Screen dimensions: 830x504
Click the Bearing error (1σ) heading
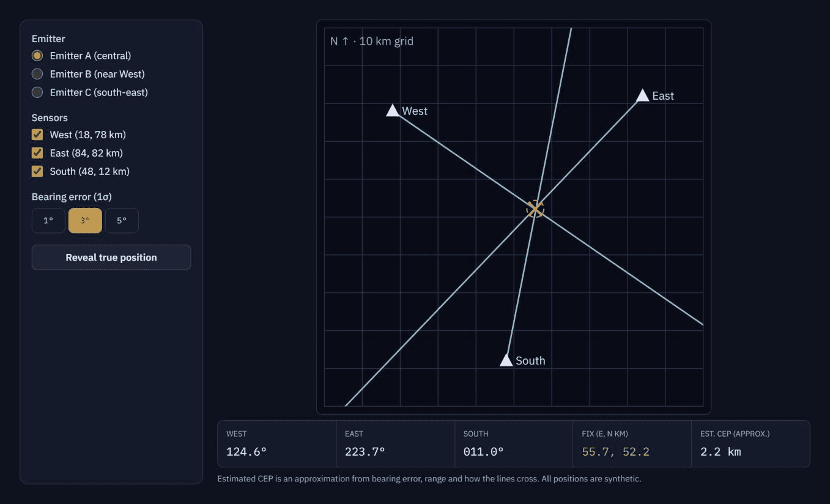point(72,197)
